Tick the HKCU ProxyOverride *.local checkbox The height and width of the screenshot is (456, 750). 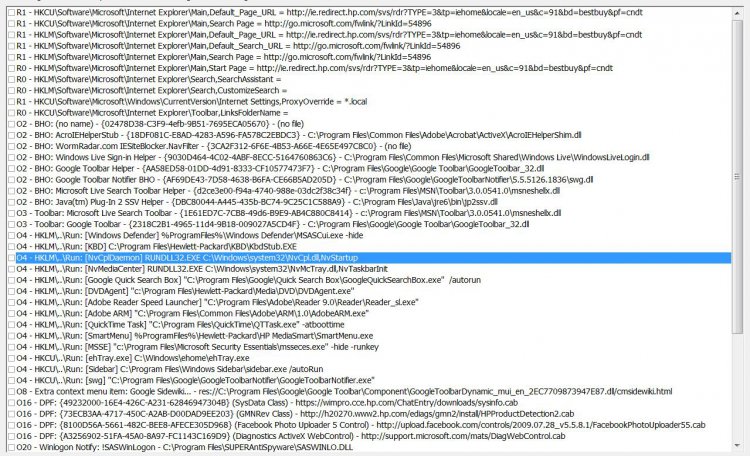(11, 101)
